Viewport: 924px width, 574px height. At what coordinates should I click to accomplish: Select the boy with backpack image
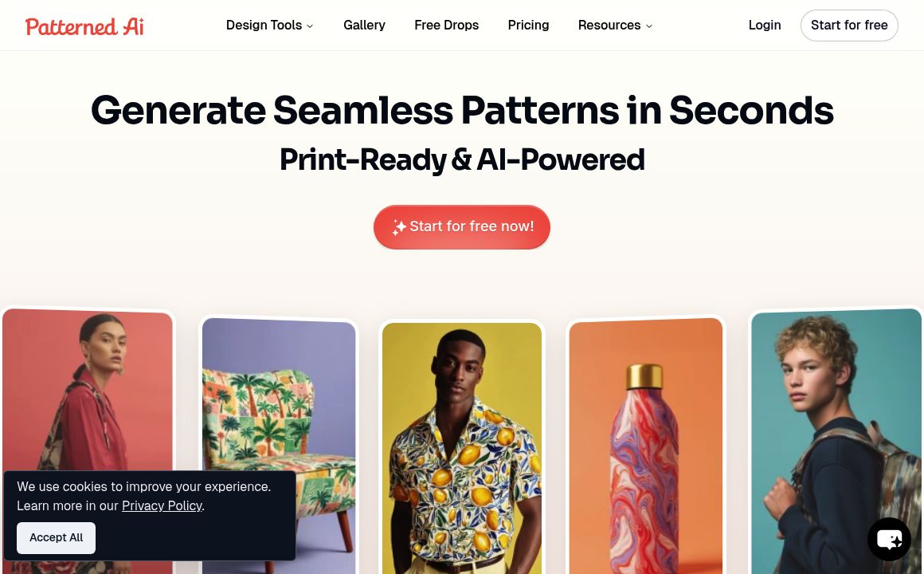836,442
